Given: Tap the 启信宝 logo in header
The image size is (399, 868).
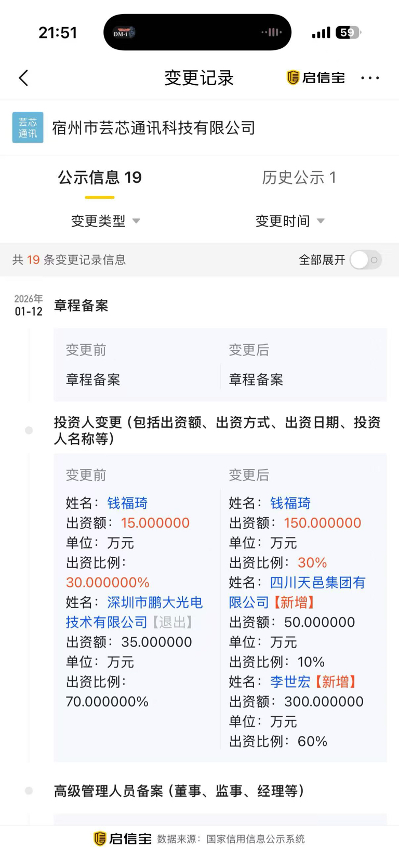Looking at the screenshot, I should click(x=316, y=78).
